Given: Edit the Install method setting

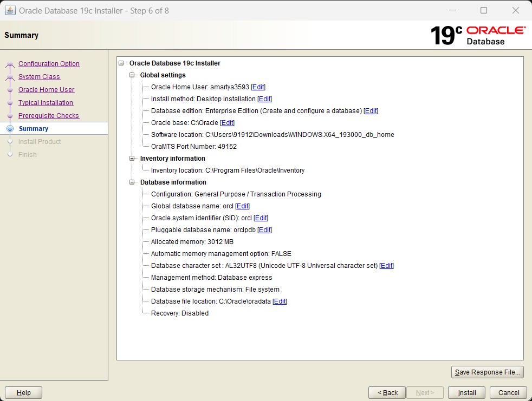Looking at the screenshot, I should point(264,99).
